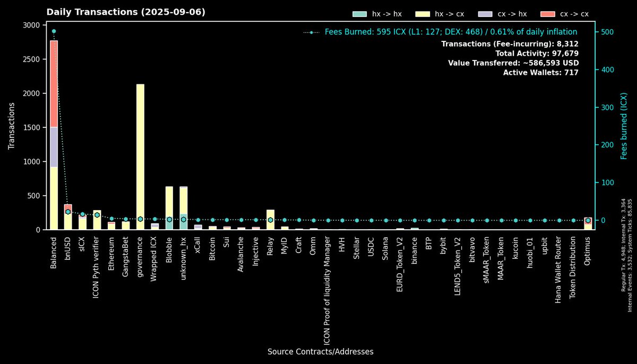Click the 3000 tick on Transactions axis
The height and width of the screenshot is (364, 637).
tap(31, 25)
